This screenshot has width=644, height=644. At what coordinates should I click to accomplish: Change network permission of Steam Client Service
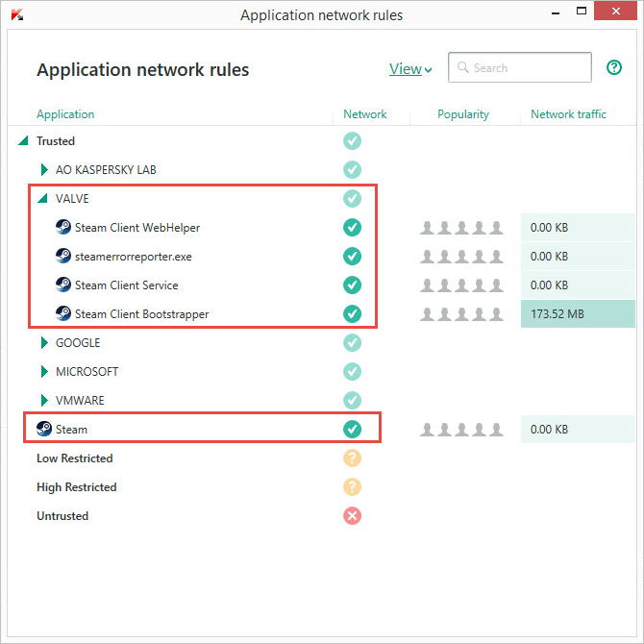tap(352, 285)
